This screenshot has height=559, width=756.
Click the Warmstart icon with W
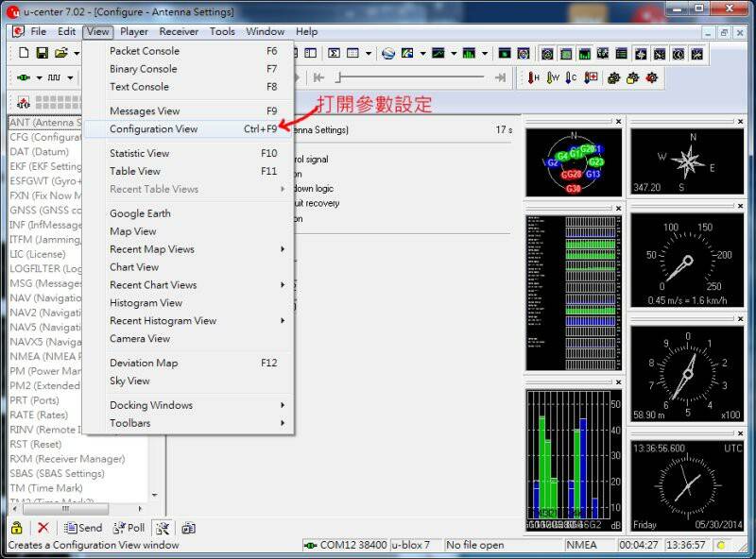pos(553,77)
